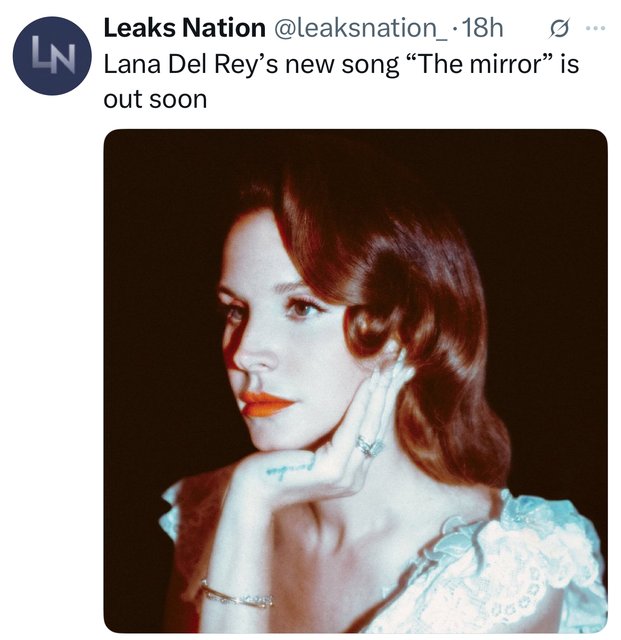Click the words "new song" in the tweet
Screen dimensions: 621x640
point(342,66)
